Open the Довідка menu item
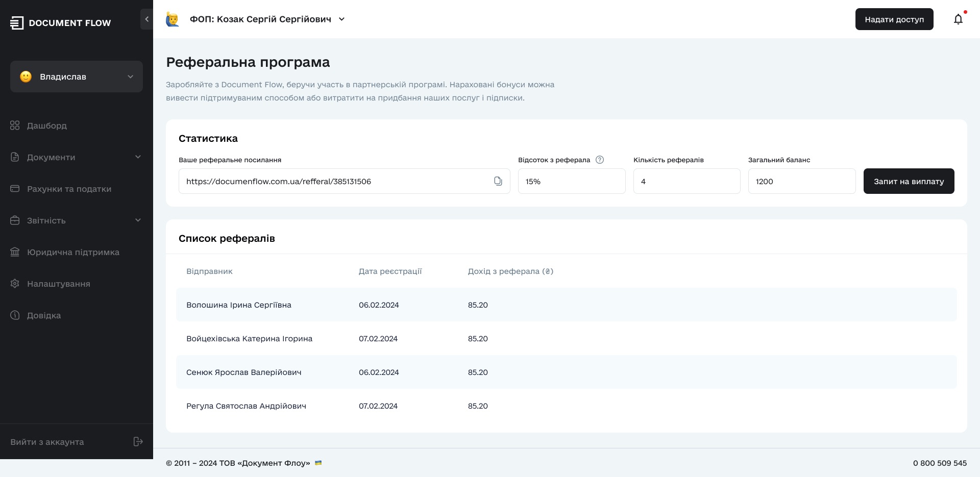The width and height of the screenshot is (980, 477). [x=44, y=315]
